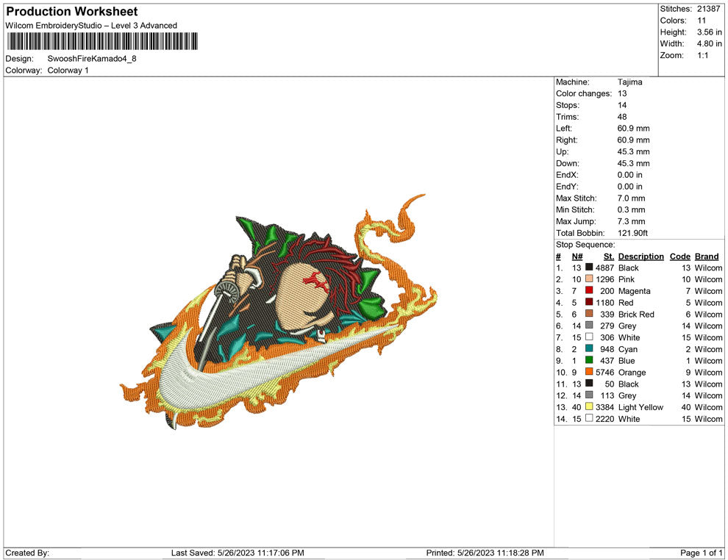Image resolution: width=728 pixels, height=560 pixels.
Task: Click the # column header
Action: click(559, 256)
